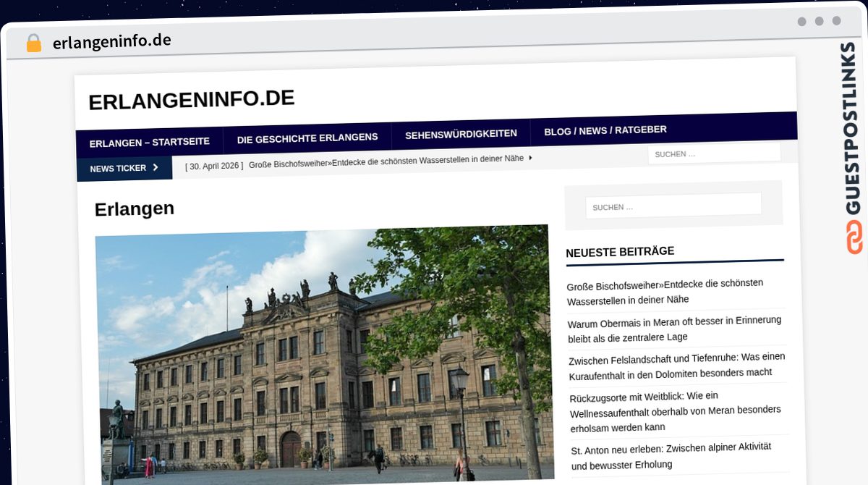Open the Erlangen – Startseite menu item
The image size is (868, 485).
pyautogui.click(x=150, y=142)
